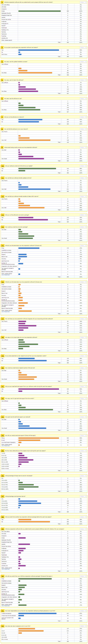Click the question 2 number badge
The width and height of the screenshot is (88, 644).
pyautogui.click(x=2, y=2)
